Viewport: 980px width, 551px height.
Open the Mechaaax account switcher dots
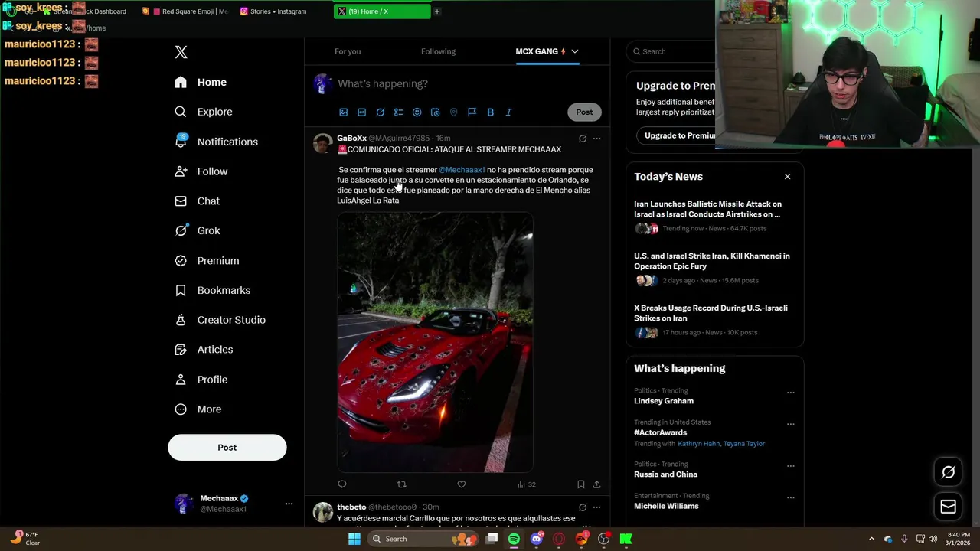289,504
